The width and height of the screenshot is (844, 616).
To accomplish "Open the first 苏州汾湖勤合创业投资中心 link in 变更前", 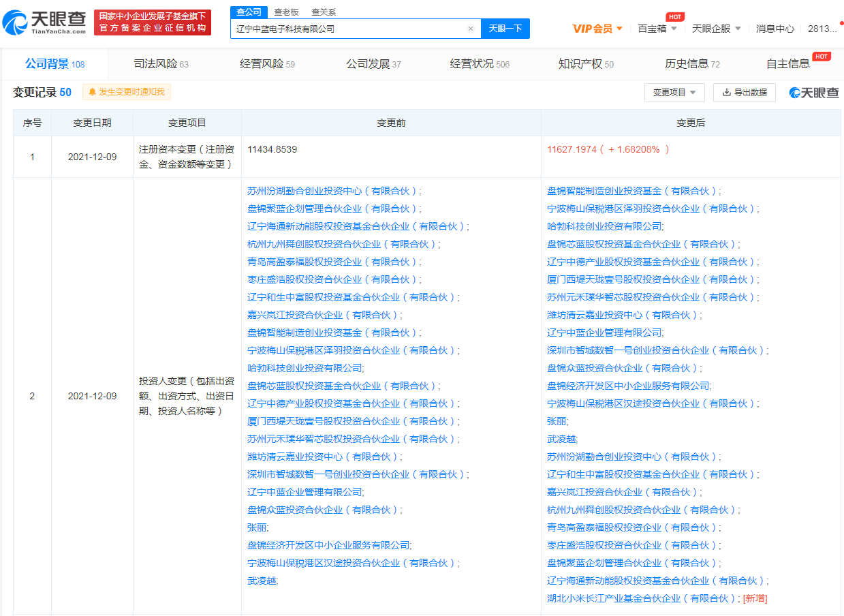I will tap(332, 191).
